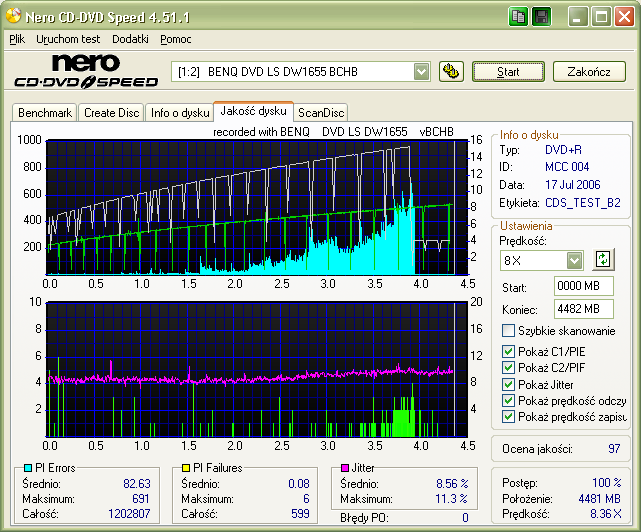Image resolution: width=641 pixels, height=532 pixels.
Task: Switch to the Create Disc tab
Action: [x=111, y=112]
